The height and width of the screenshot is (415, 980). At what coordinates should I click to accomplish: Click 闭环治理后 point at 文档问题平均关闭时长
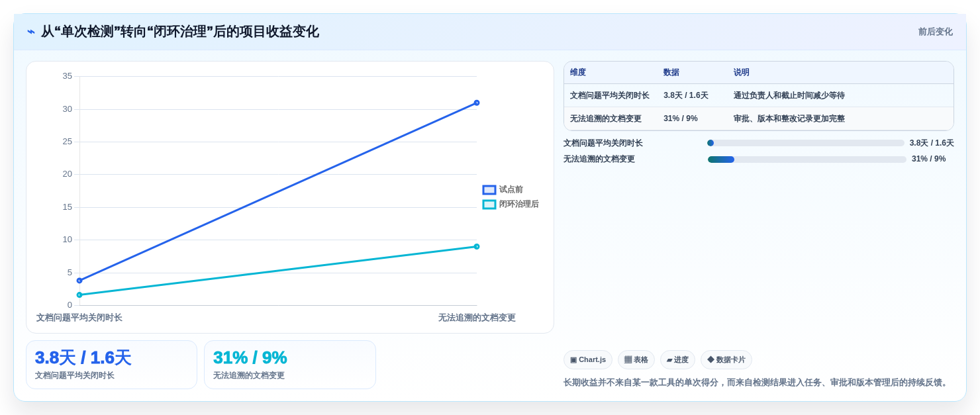coord(79,295)
